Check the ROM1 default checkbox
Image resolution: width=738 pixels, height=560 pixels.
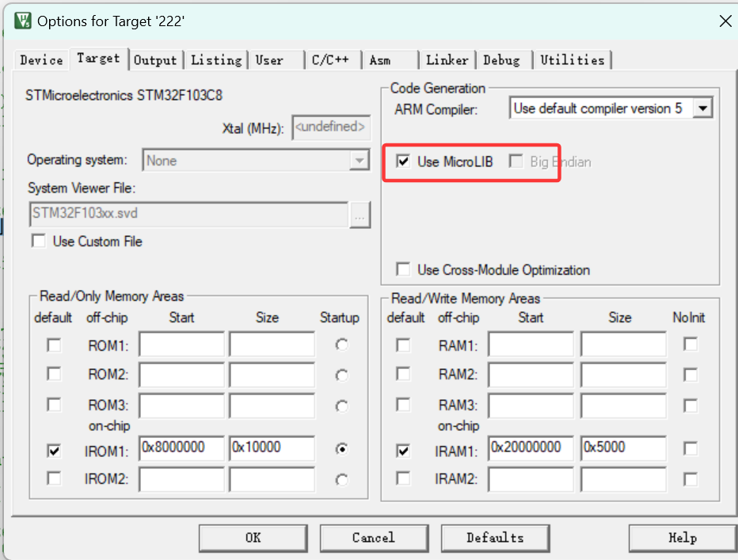click(54, 345)
